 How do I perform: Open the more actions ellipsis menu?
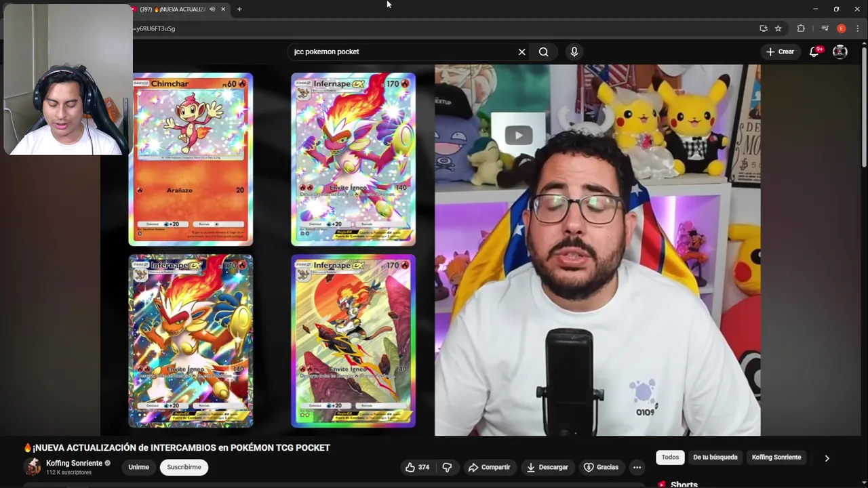pos(637,467)
